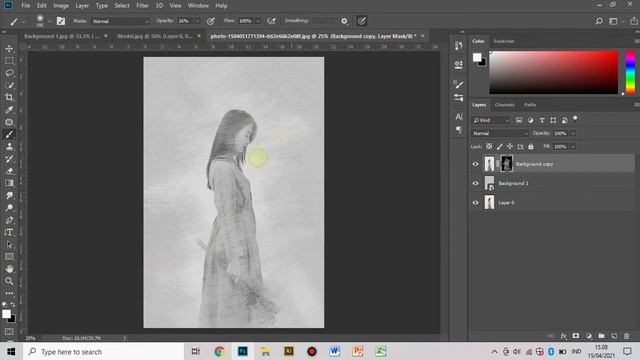
Task: Open layer filter Kind dropdown
Action: 491,120
